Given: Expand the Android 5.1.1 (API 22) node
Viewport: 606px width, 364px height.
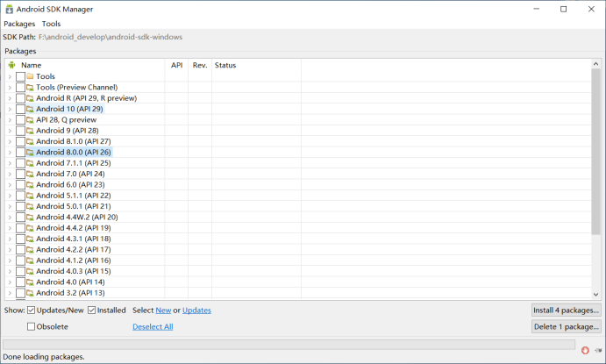Looking at the screenshot, I should (x=10, y=196).
